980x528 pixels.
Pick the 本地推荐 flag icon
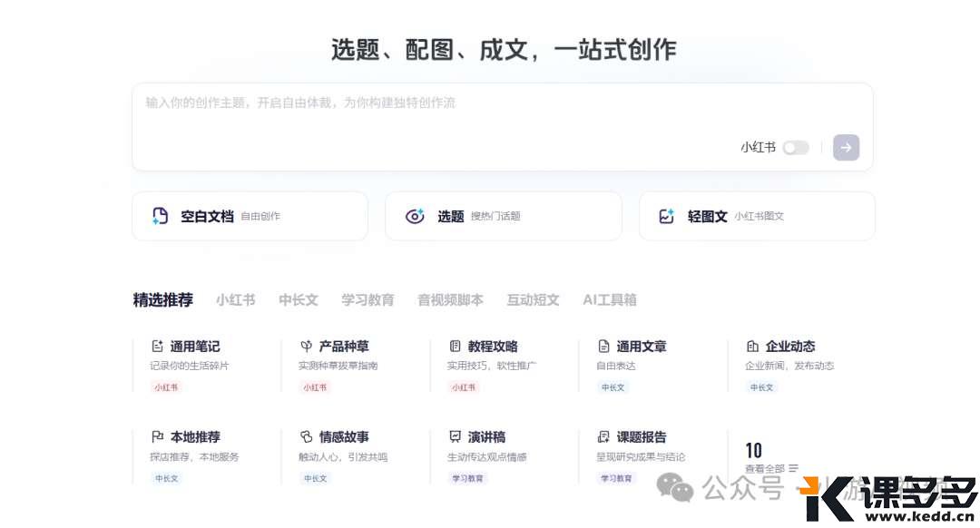(157, 437)
